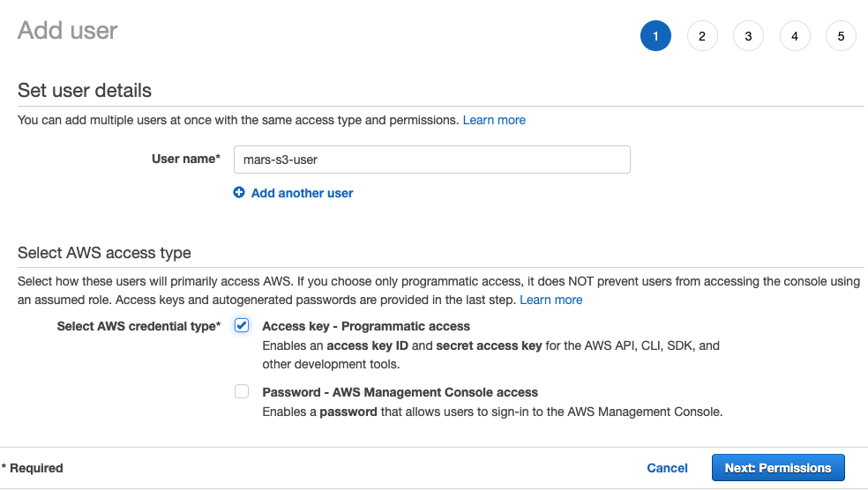This screenshot has width=868, height=490.
Task: Click the 'Access key - Programmatic access' label
Action: [x=366, y=326]
